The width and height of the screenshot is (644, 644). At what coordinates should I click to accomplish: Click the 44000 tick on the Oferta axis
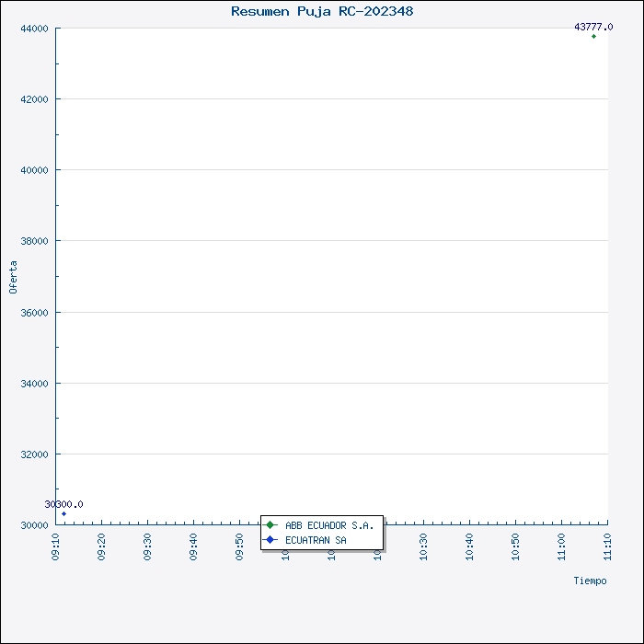pos(34,29)
